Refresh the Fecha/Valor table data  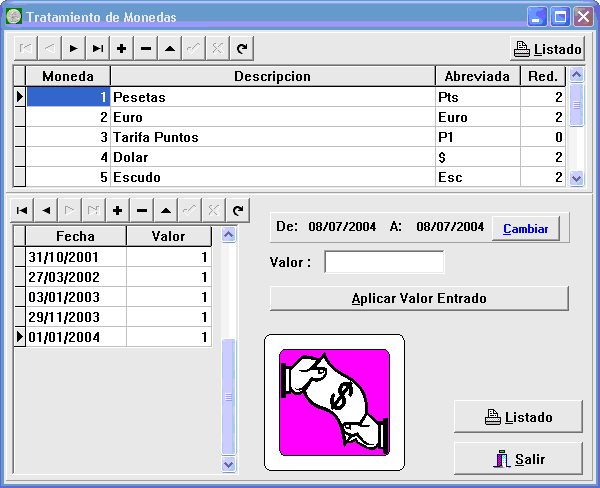237,210
